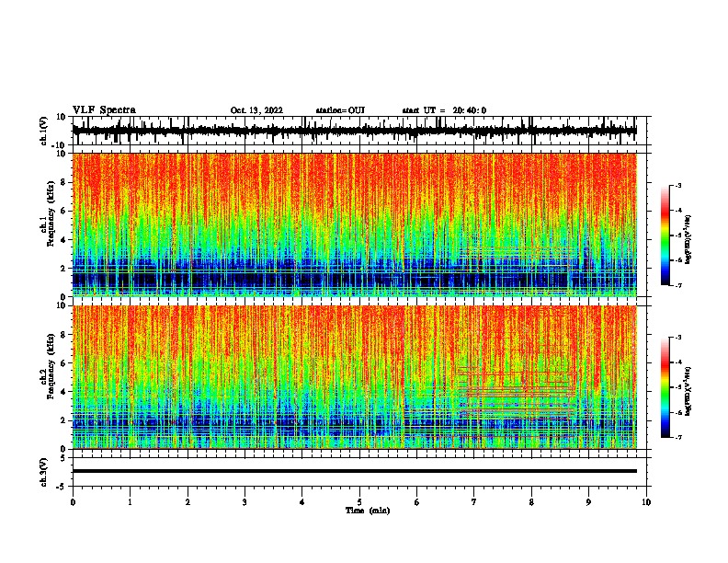This screenshot has height=563, width=728.
Task: Click the ch.2 colorbar unit label
Action: (x=688, y=391)
